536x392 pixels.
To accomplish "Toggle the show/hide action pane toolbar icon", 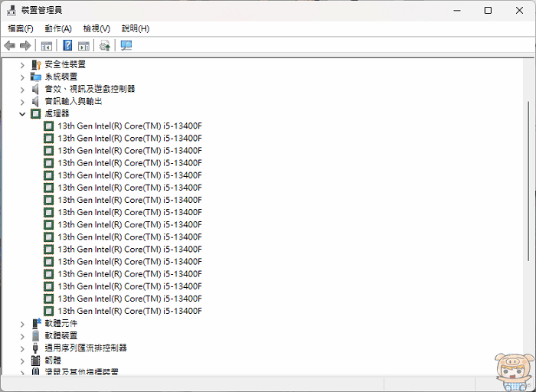I will (83, 45).
